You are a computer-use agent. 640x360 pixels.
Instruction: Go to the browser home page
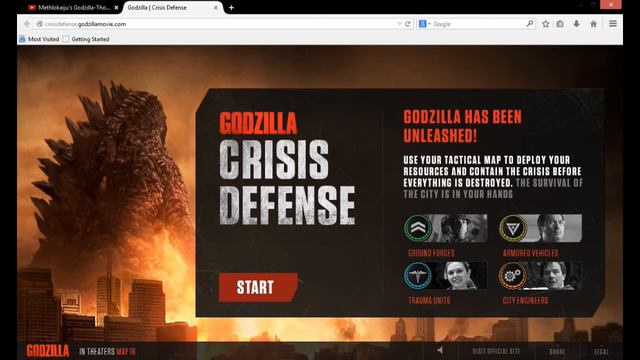593,24
